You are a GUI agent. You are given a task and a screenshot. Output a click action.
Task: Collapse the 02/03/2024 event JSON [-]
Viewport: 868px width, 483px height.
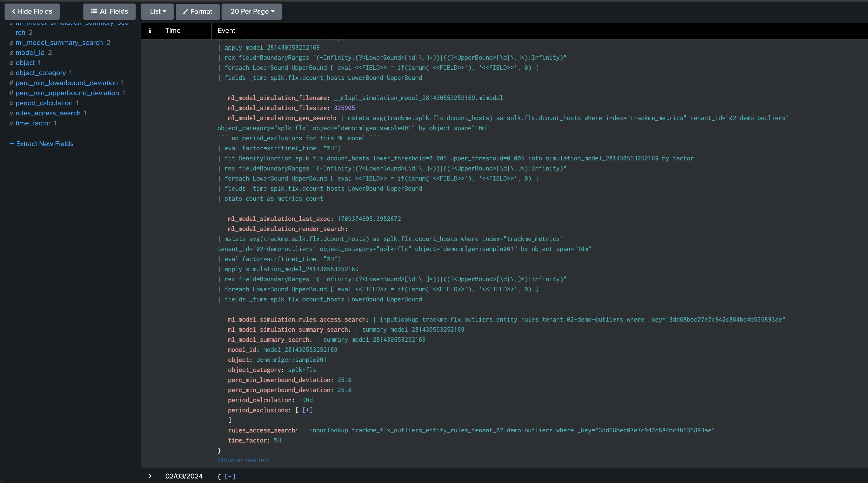coord(230,477)
